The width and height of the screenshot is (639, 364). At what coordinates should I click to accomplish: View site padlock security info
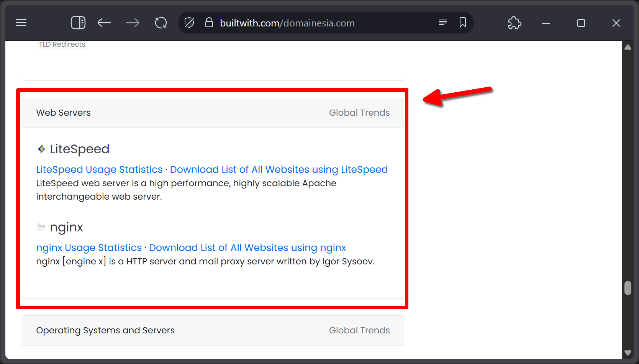tap(209, 23)
